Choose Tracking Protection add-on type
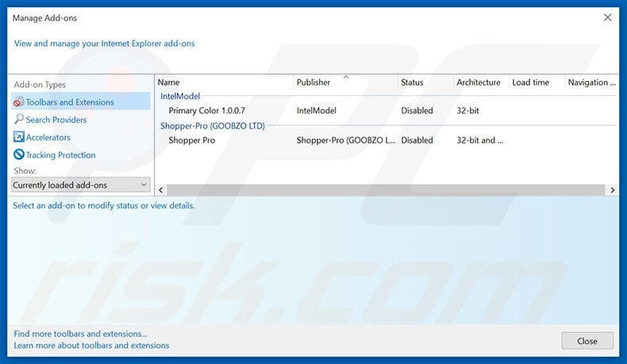Image resolution: width=627 pixels, height=364 pixels. tap(61, 155)
